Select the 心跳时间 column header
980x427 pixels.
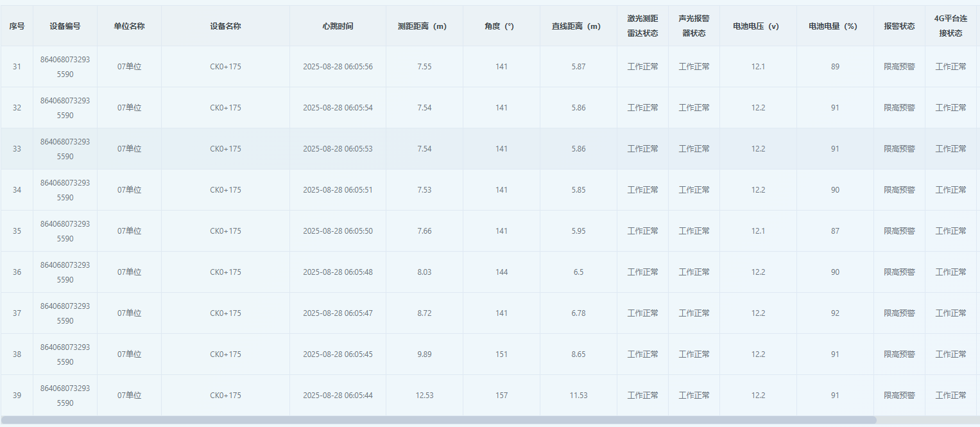tap(338, 26)
